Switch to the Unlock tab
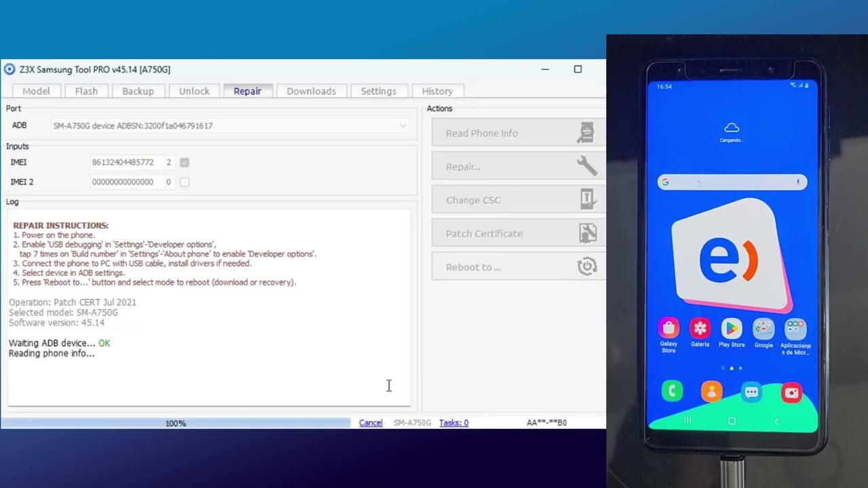The image size is (868, 488). [194, 91]
